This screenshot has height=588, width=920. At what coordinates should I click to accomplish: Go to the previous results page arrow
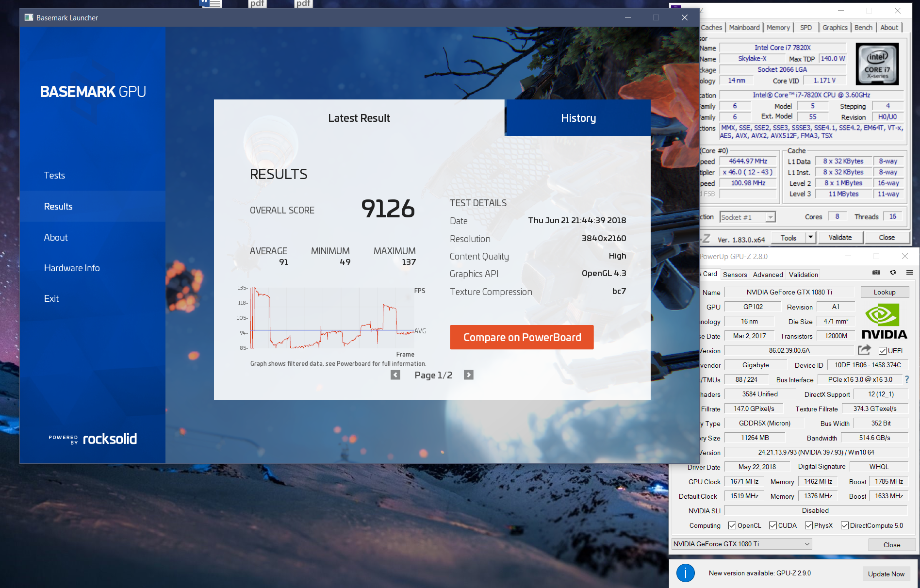[395, 375]
